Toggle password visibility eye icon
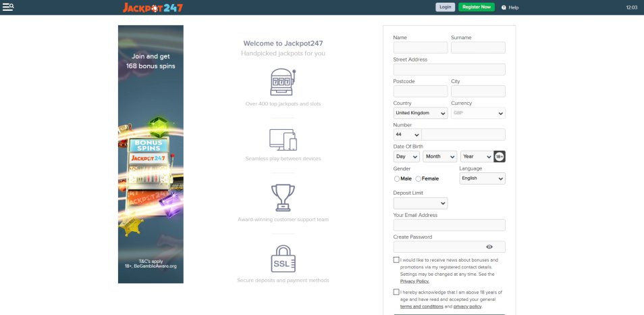 click(489, 247)
